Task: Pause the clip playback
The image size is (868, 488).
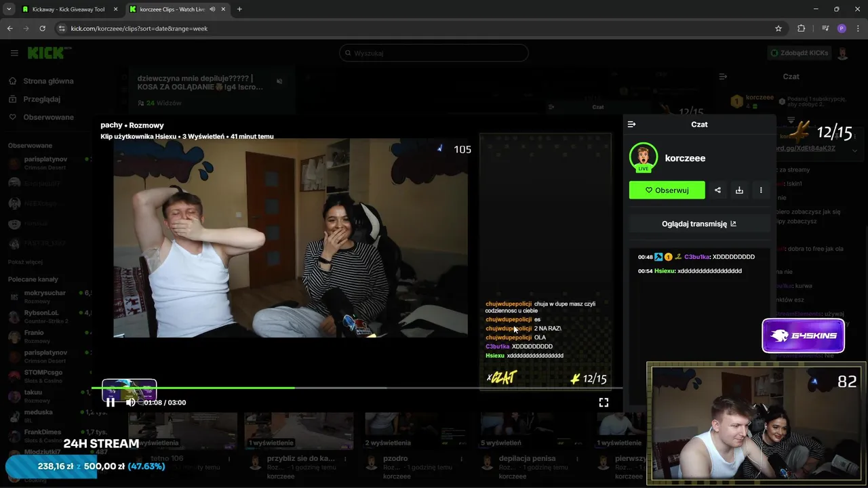Action: [111, 402]
